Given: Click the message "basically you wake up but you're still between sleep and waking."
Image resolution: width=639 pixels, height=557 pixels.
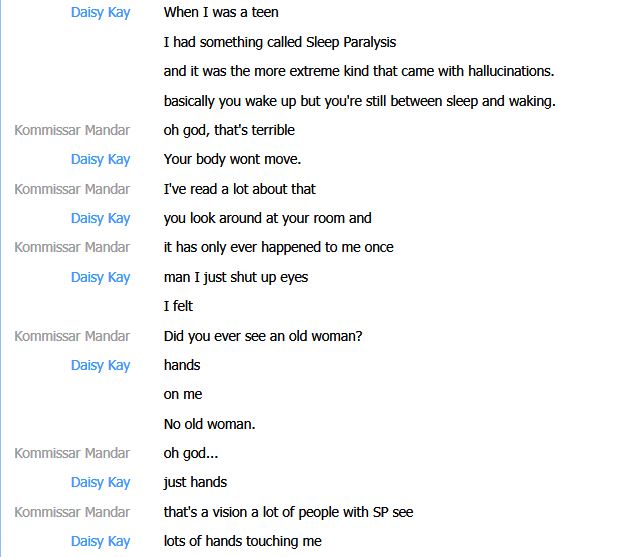Looking at the screenshot, I should pos(359,101).
